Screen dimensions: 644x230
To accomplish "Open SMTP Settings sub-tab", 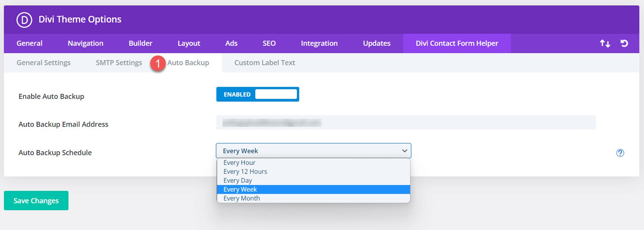I will [x=119, y=63].
